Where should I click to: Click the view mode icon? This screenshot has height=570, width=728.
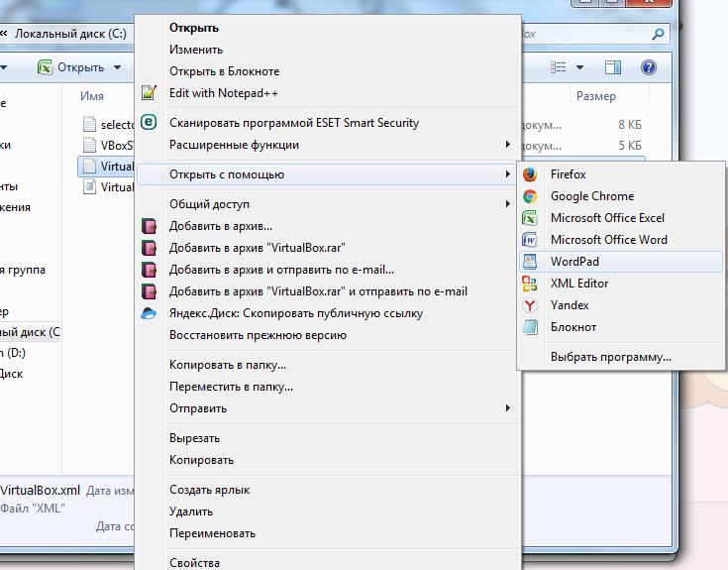(x=558, y=67)
